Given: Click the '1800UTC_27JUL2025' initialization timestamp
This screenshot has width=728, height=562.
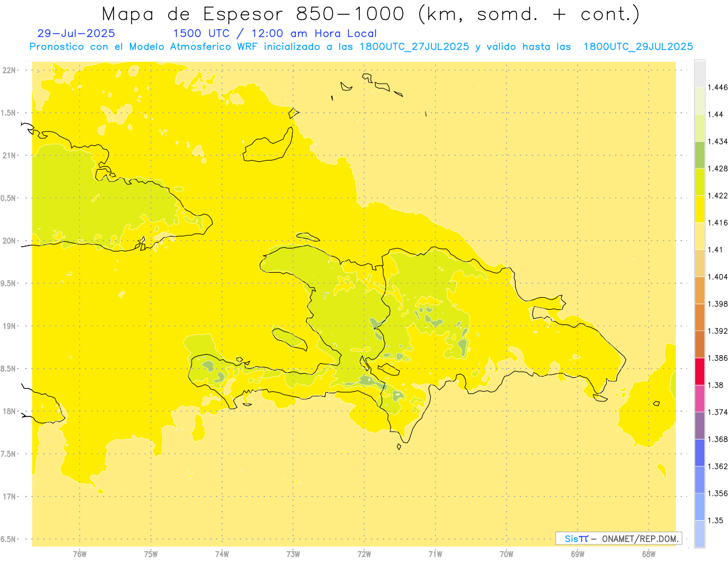Looking at the screenshot, I should (x=414, y=47).
